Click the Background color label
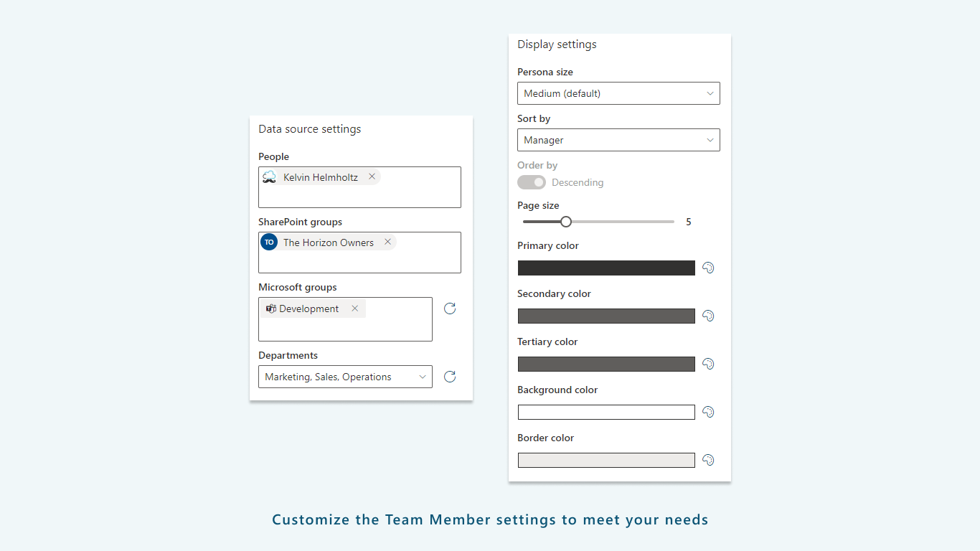Viewport: 980px width, 551px height. click(x=557, y=390)
